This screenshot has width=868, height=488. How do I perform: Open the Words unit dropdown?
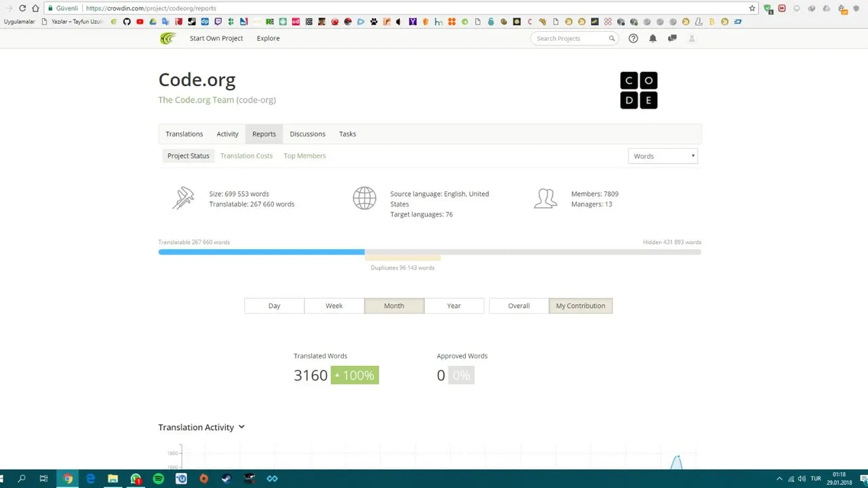pos(663,156)
